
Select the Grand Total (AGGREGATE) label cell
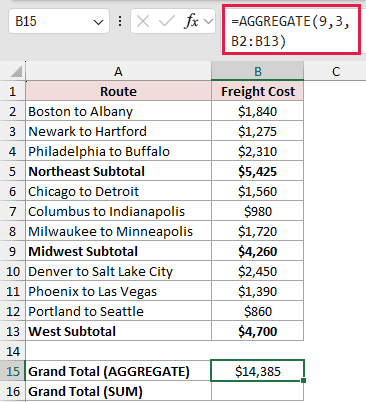coord(118,371)
